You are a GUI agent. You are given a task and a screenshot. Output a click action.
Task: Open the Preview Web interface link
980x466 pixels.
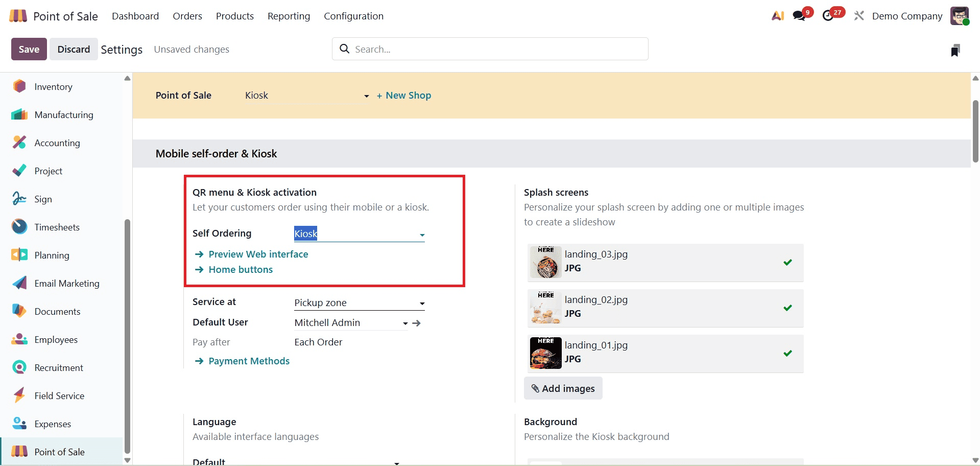pos(258,254)
